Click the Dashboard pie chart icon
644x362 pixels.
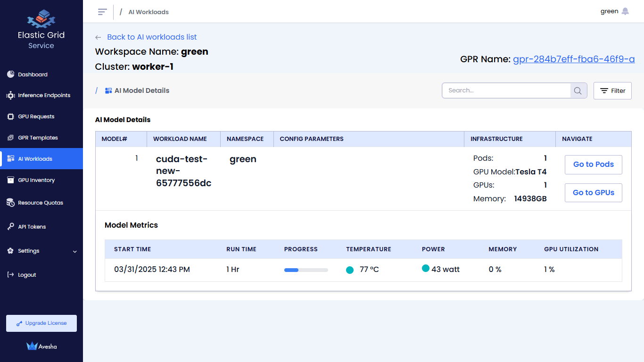(10, 74)
